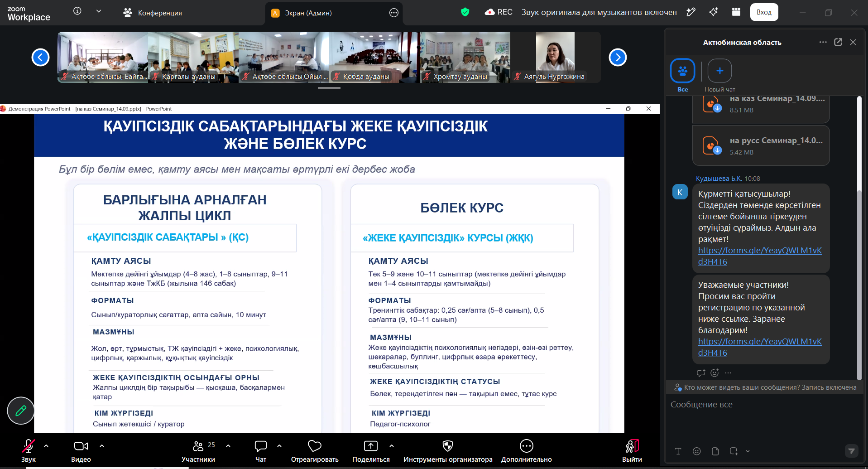Open text formatting tool in chat composer

[x=678, y=451]
